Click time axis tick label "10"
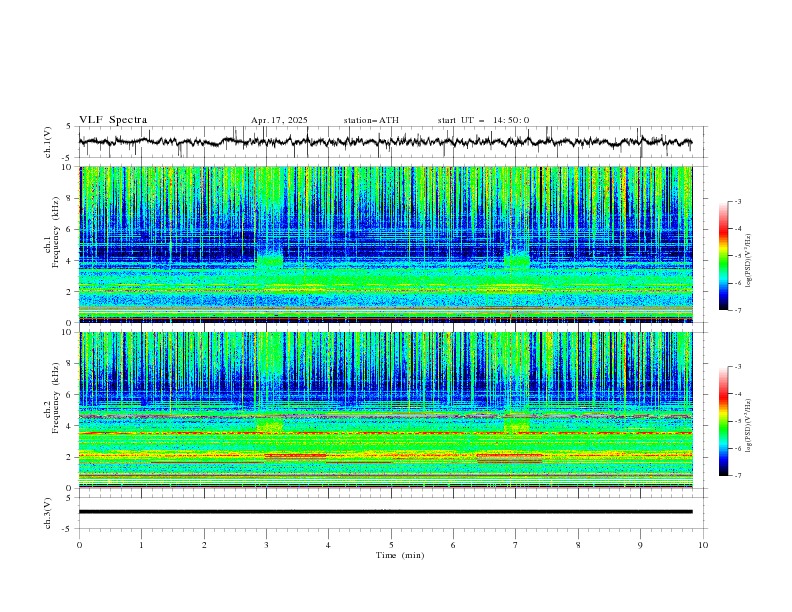This screenshot has width=792, height=612. tap(703, 545)
